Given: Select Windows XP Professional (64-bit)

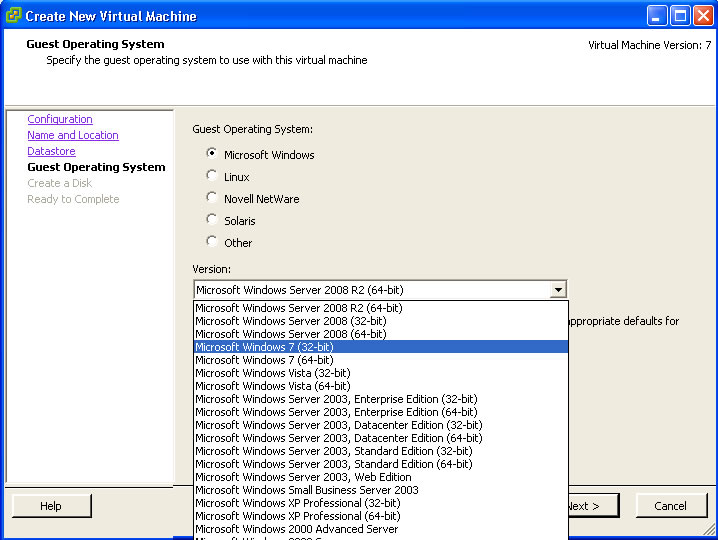Looking at the screenshot, I should click(x=381, y=516).
